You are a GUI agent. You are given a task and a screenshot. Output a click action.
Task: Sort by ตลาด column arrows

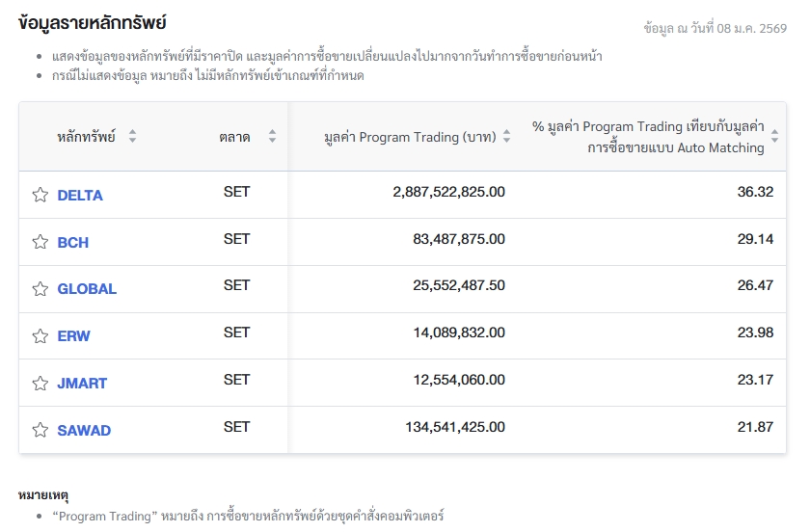[x=272, y=137]
